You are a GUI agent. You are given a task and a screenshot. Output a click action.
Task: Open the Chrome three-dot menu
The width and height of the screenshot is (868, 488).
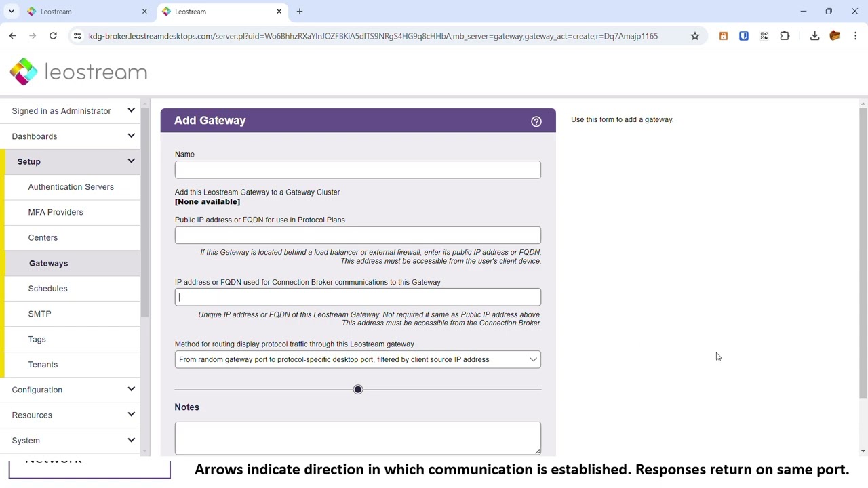(x=855, y=36)
